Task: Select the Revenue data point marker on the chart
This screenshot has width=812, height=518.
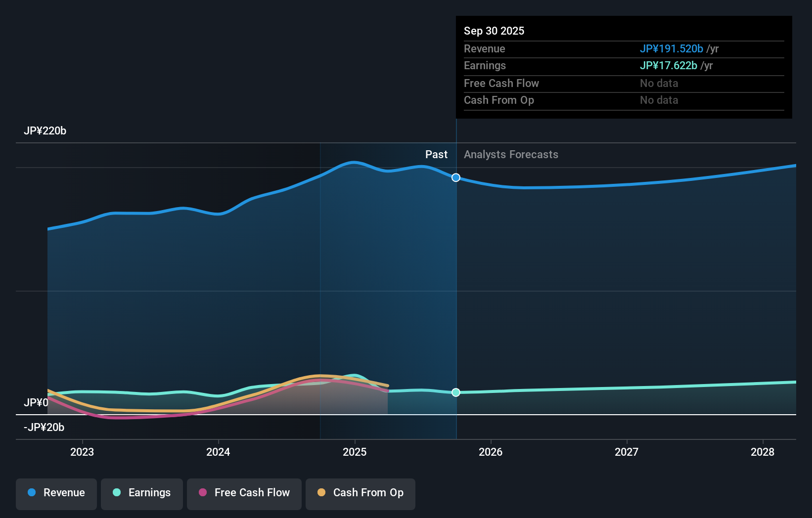Action: pyautogui.click(x=455, y=177)
